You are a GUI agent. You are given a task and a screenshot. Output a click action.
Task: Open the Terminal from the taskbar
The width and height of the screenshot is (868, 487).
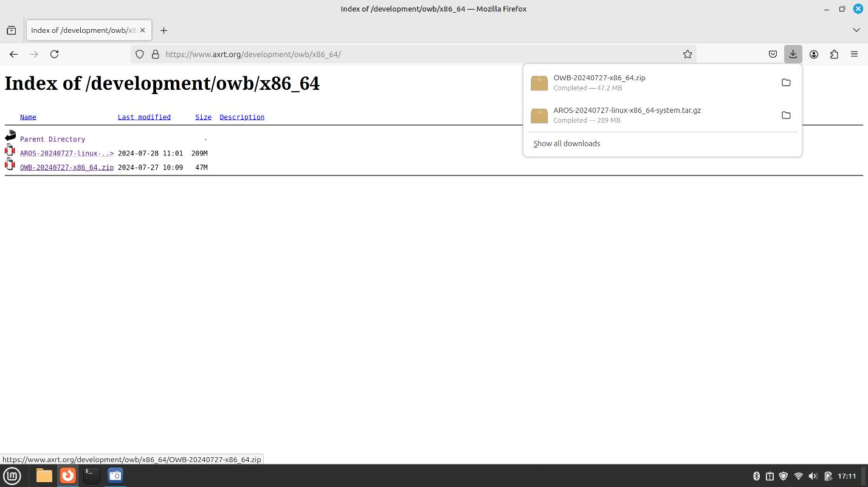click(91, 475)
